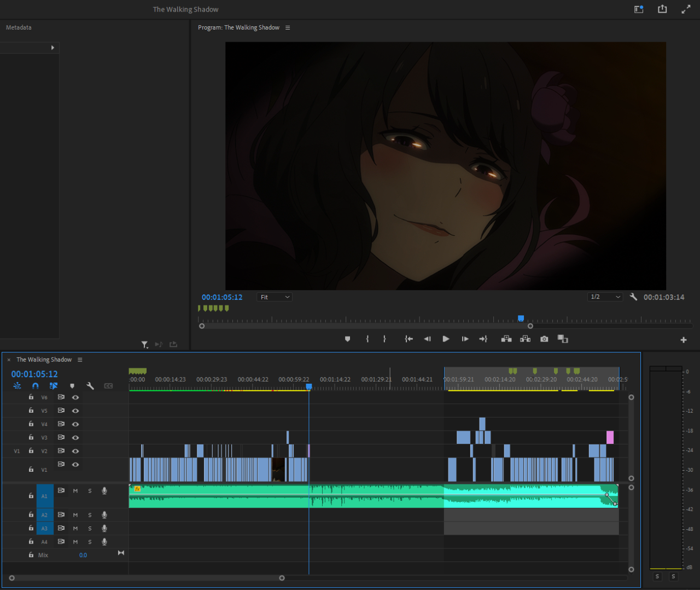700x590 pixels.
Task: Open the Program panel menu
Action: (288, 27)
